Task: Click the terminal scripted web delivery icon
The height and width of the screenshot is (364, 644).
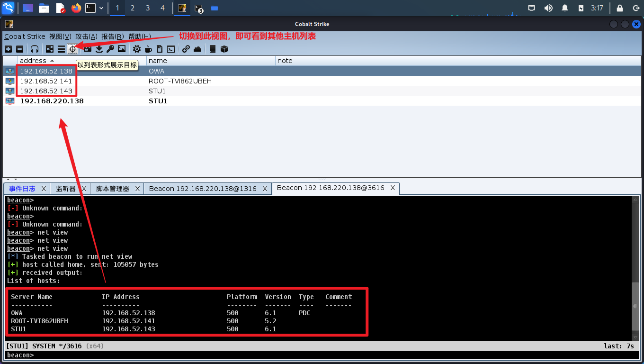Action: point(171,49)
